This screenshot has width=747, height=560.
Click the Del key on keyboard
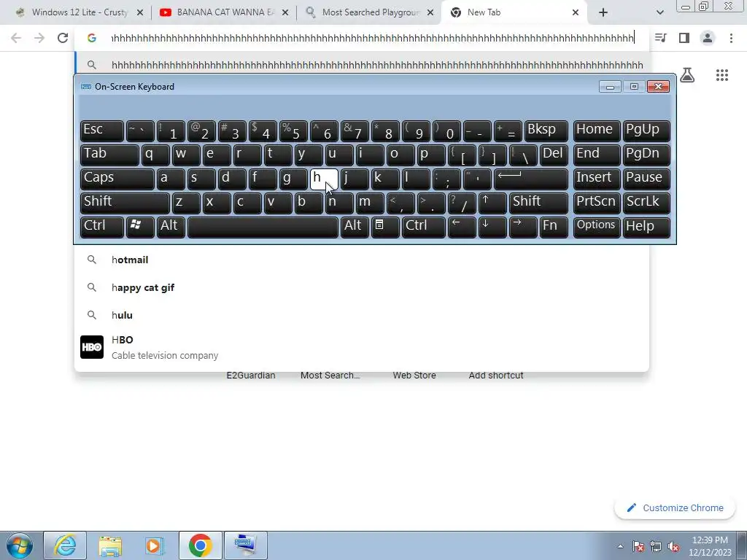[554, 155]
